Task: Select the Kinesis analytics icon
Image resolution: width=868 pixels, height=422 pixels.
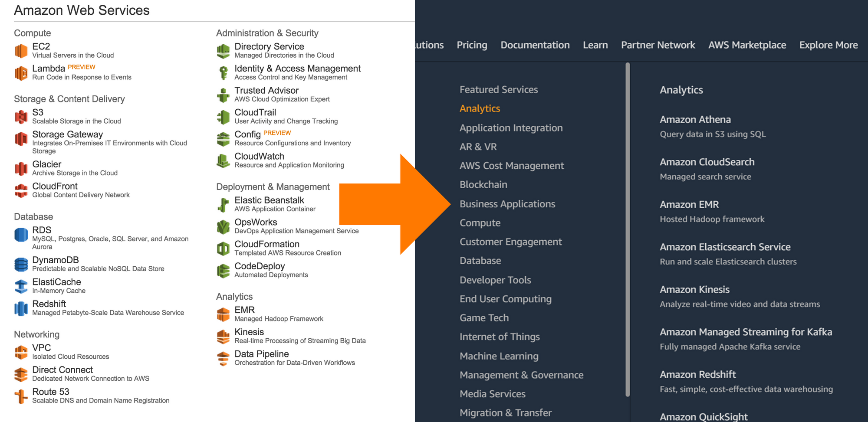Action: (x=223, y=336)
